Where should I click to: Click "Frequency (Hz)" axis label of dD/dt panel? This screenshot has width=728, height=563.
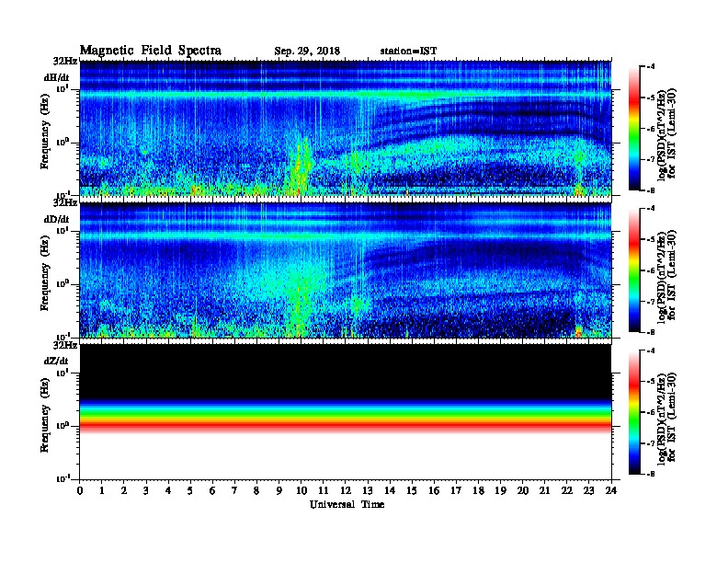44,273
